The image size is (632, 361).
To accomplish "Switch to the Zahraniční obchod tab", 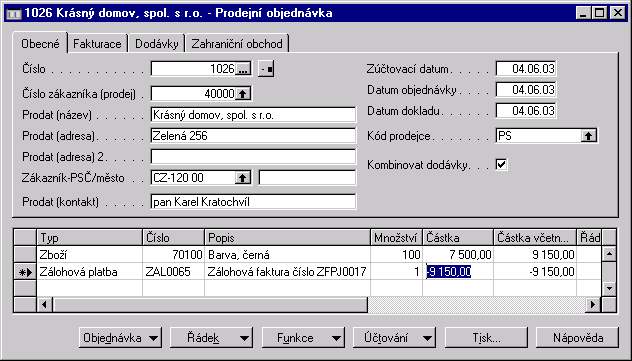I will [x=237, y=44].
